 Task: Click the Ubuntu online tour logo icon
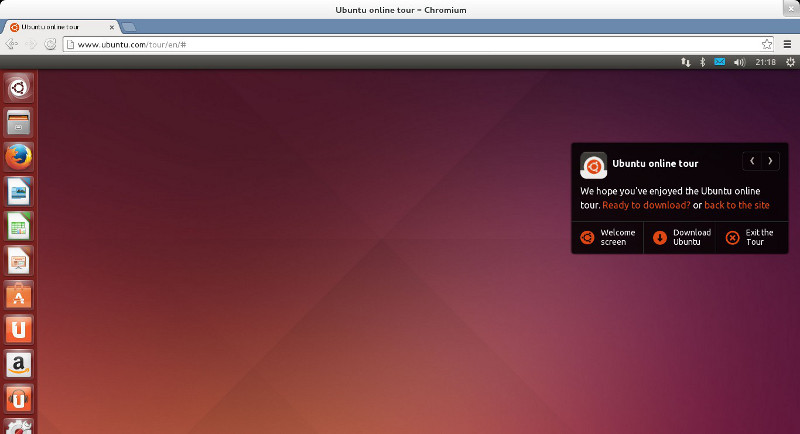point(593,165)
